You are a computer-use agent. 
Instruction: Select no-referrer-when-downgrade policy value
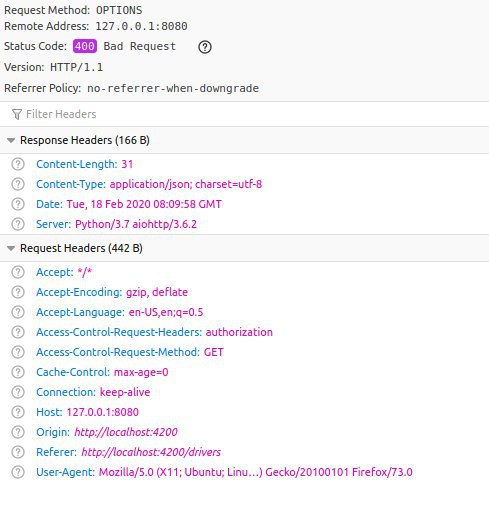pos(173,88)
